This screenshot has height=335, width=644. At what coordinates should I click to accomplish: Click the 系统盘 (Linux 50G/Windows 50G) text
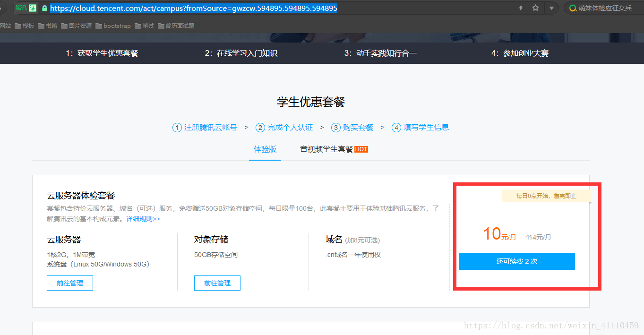coord(98,264)
